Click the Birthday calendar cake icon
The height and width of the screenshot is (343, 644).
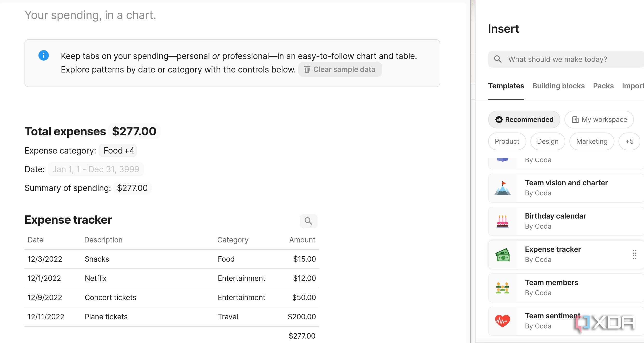(x=502, y=221)
